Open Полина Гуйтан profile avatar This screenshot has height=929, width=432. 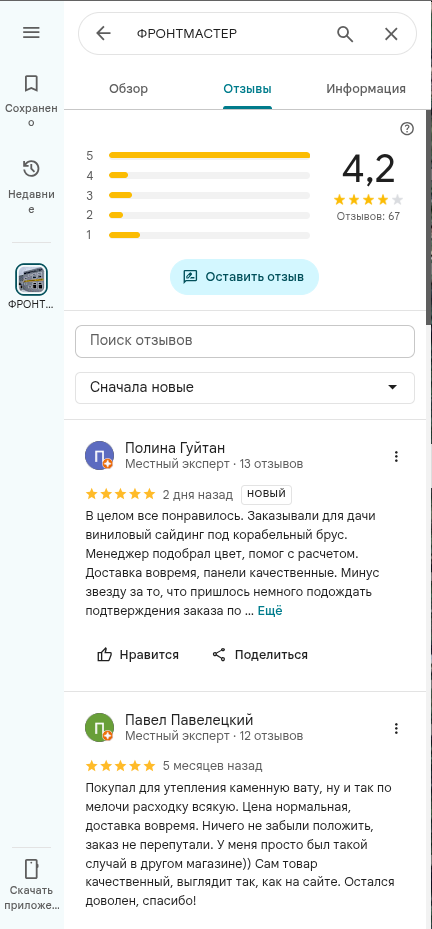pos(100,455)
